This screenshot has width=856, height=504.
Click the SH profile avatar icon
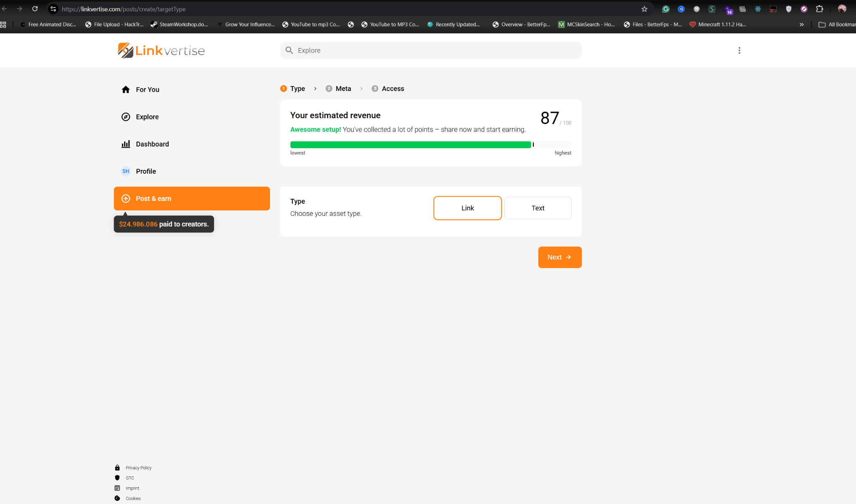(126, 171)
